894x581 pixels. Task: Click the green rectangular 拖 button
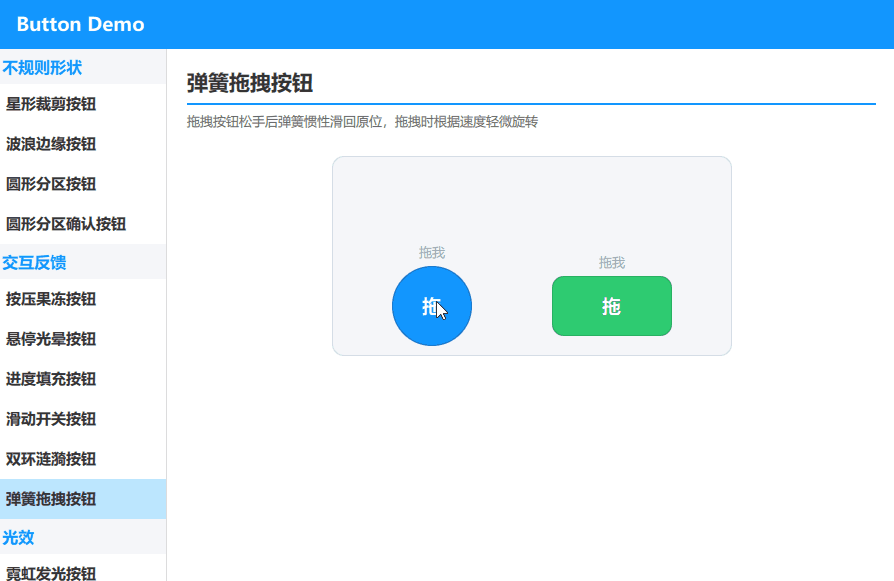[x=612, y=306]
